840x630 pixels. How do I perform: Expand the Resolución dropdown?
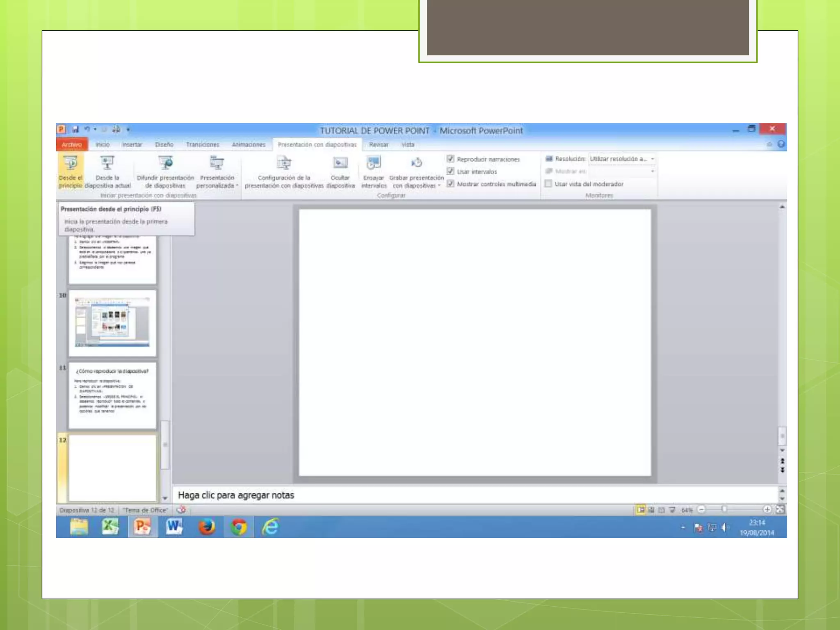click(x=652, y=159)
